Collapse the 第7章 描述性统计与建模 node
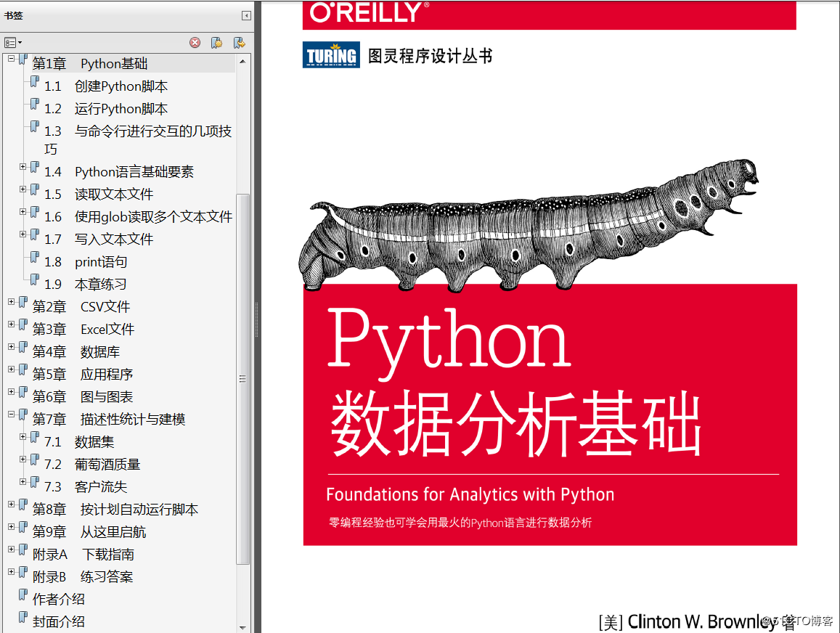 [11, 414]
